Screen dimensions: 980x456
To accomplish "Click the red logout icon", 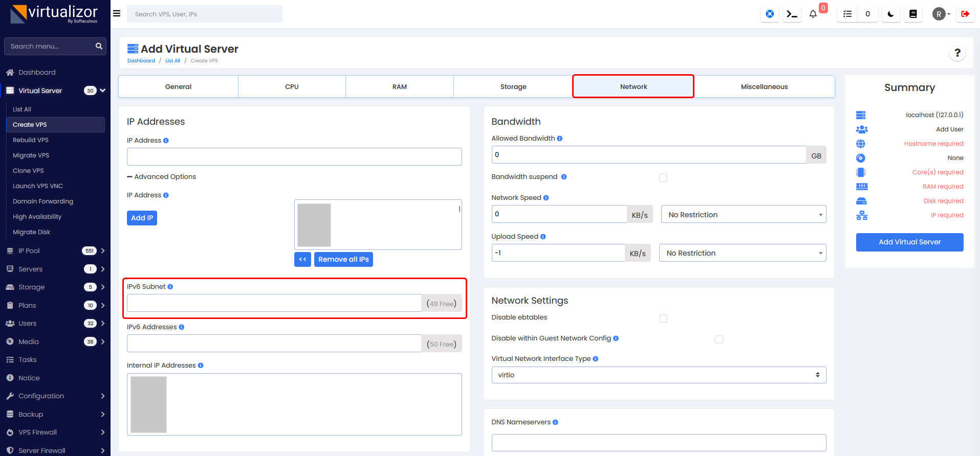I will coord(965,14).
